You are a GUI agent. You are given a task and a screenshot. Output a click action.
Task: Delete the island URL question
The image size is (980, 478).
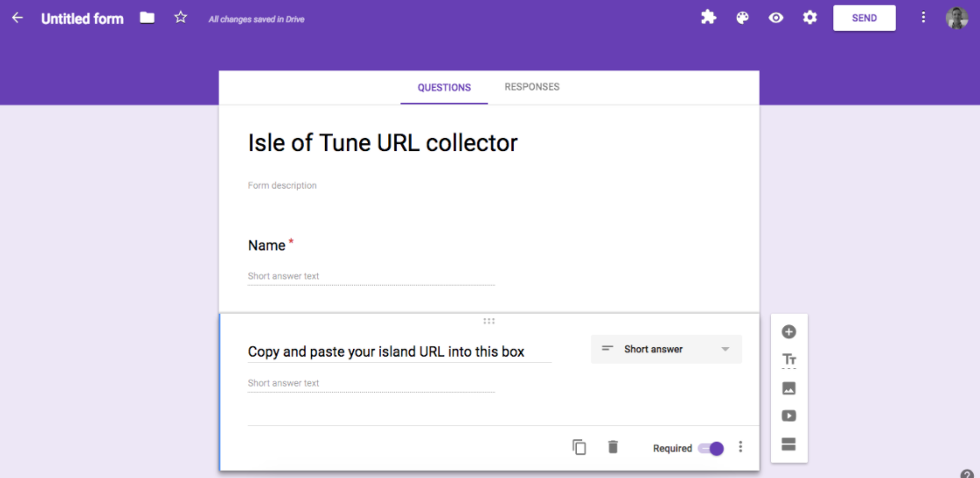click(613, 447)
